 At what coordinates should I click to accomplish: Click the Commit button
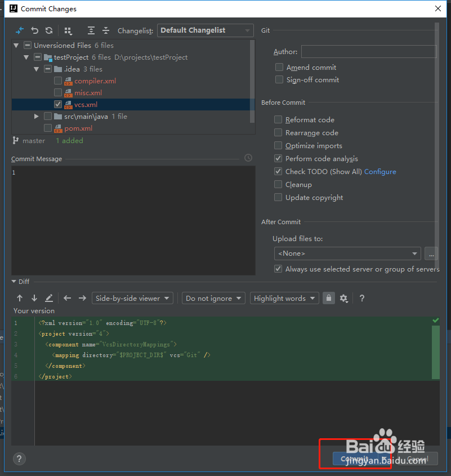(355, 459)
